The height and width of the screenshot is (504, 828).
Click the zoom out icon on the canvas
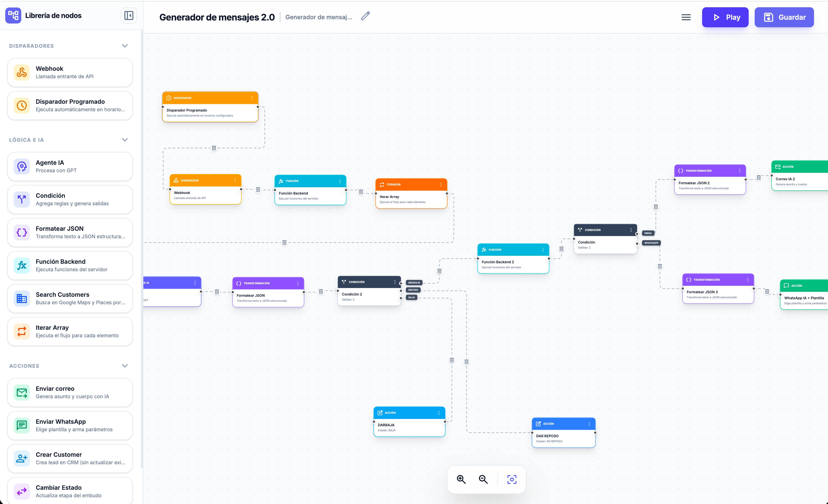tap(483, 479)
